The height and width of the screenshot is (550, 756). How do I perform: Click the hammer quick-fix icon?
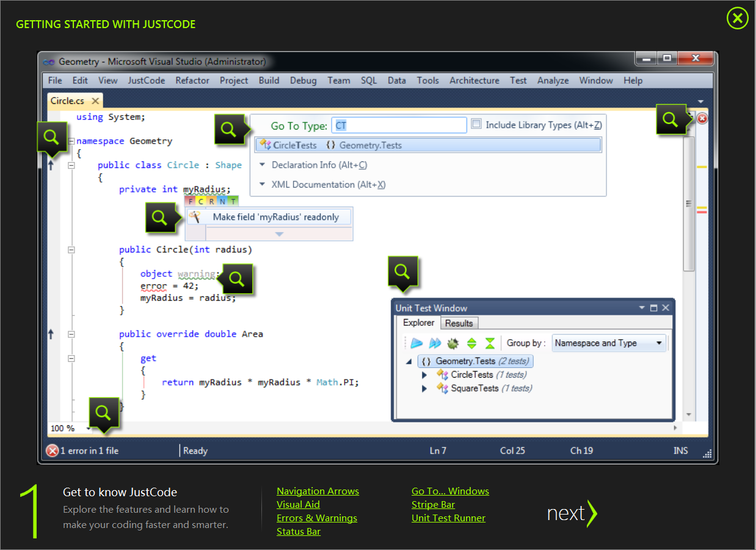point(195,216)
